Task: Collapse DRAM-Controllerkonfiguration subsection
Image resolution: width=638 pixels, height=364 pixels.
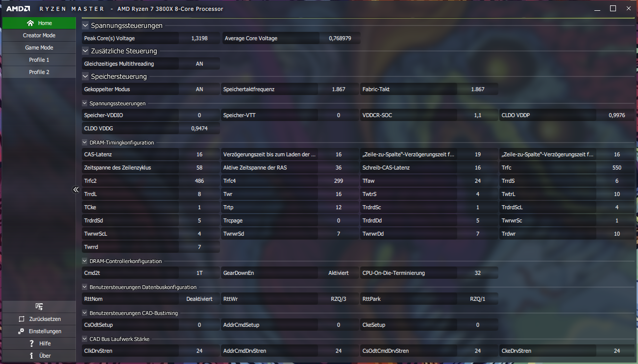Action: pos(85,261)
